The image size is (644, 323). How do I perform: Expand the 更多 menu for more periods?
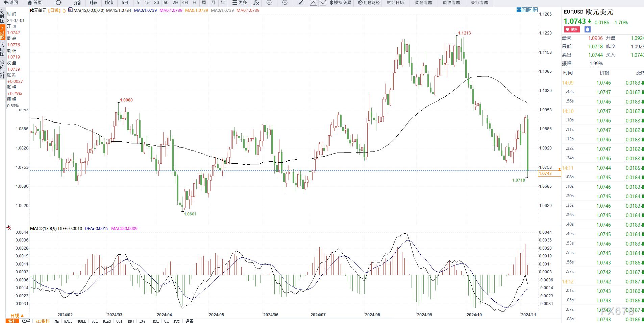tap(240, 3)
